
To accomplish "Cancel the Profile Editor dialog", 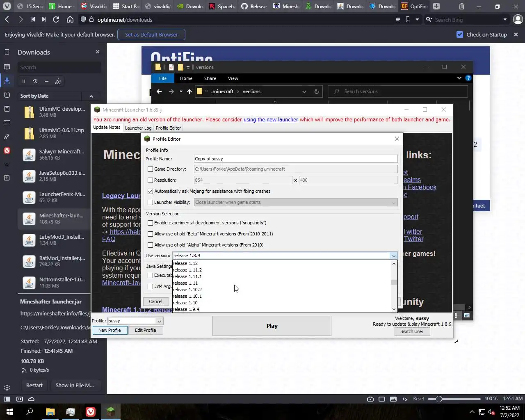I will tap(155, 301).
